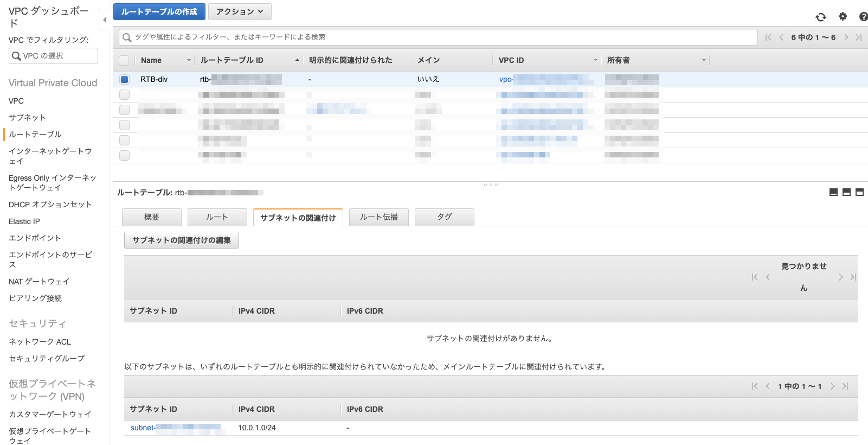Open the Name column dropdown arrow
Image resolution: width=868 pixels, height=445 pixels.
click(x=189, y=60)
